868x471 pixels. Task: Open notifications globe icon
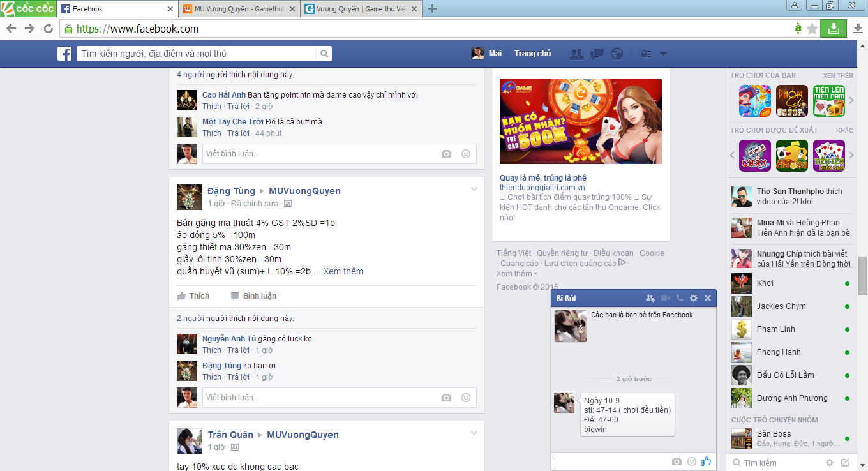pos(617,54)
